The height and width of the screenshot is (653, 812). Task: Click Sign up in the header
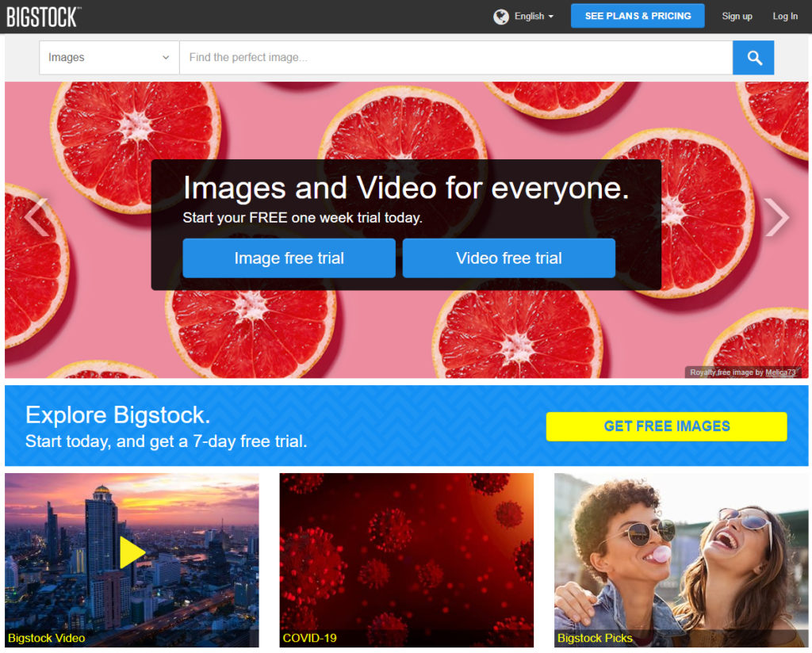point(737,16)
